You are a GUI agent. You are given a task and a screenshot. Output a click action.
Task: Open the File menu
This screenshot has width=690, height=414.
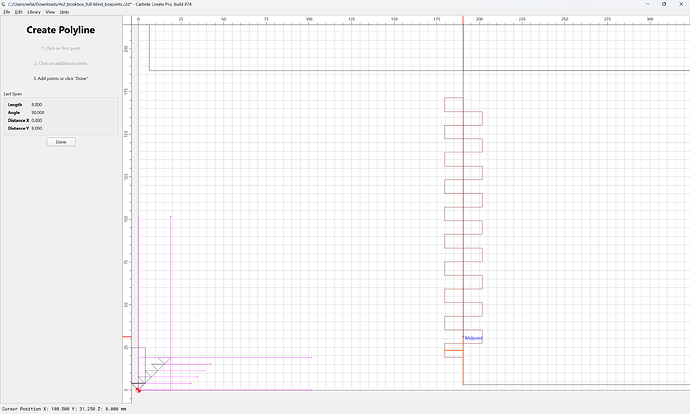pos(7,12)
